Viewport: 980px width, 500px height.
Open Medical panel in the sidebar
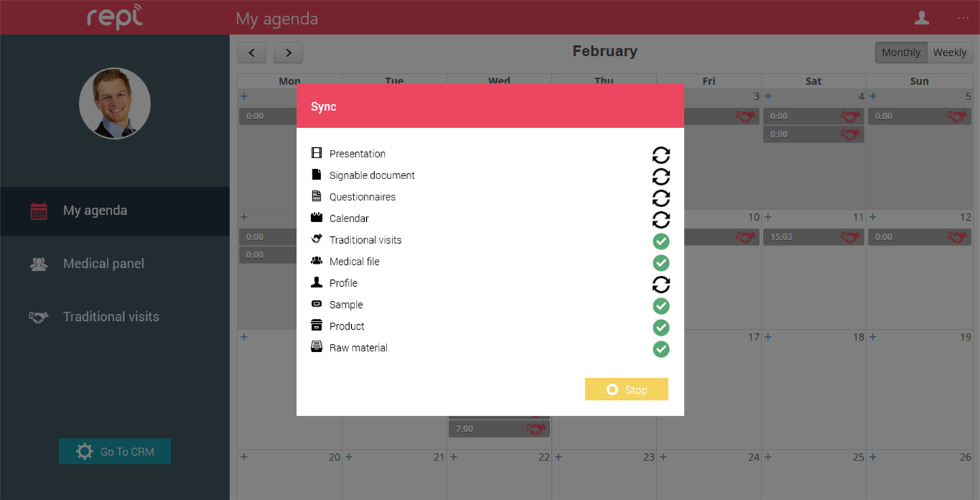click(103, 264)
